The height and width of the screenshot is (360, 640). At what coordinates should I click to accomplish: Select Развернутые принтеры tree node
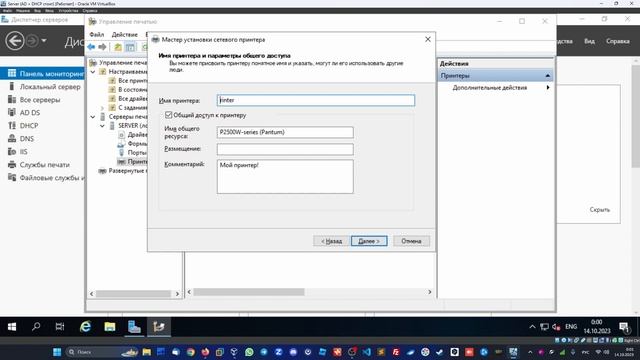tap(122, 171)
